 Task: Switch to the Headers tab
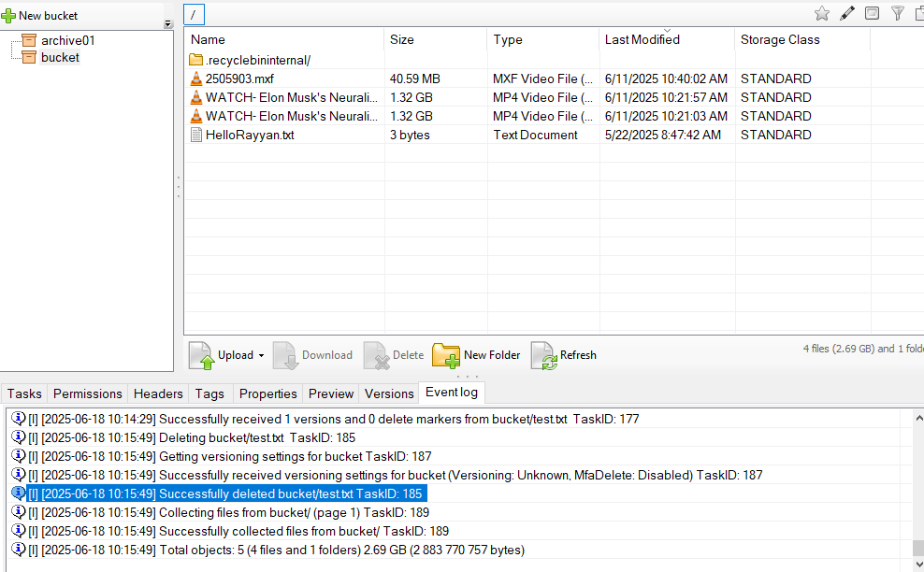click(158, 393)
